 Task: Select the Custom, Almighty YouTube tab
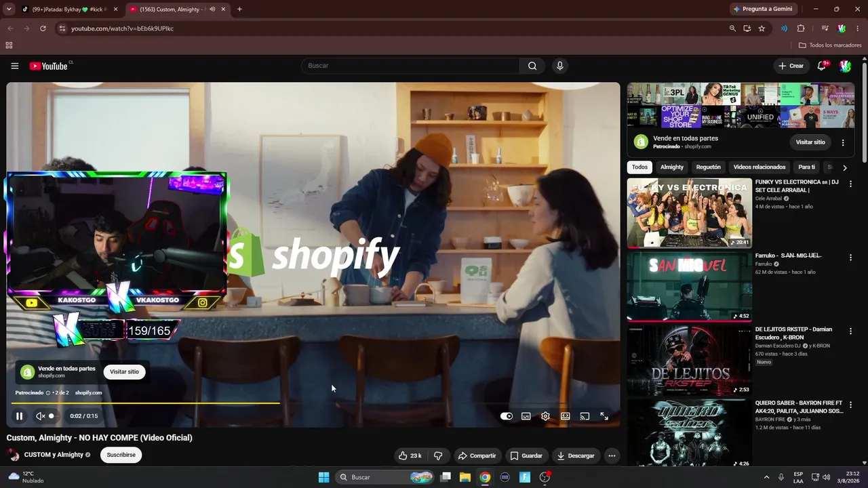178,9
